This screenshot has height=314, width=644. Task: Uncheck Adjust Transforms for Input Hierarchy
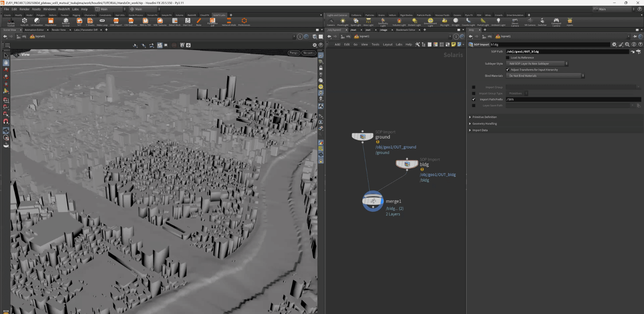tap(507, 70)
